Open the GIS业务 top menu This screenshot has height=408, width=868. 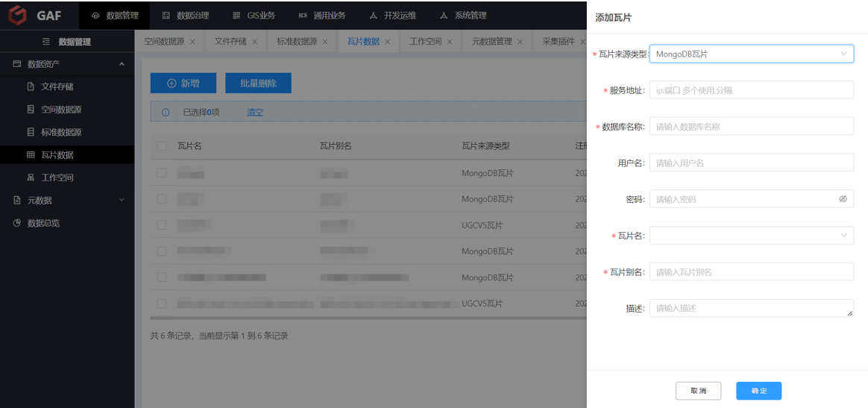[254, 16]
